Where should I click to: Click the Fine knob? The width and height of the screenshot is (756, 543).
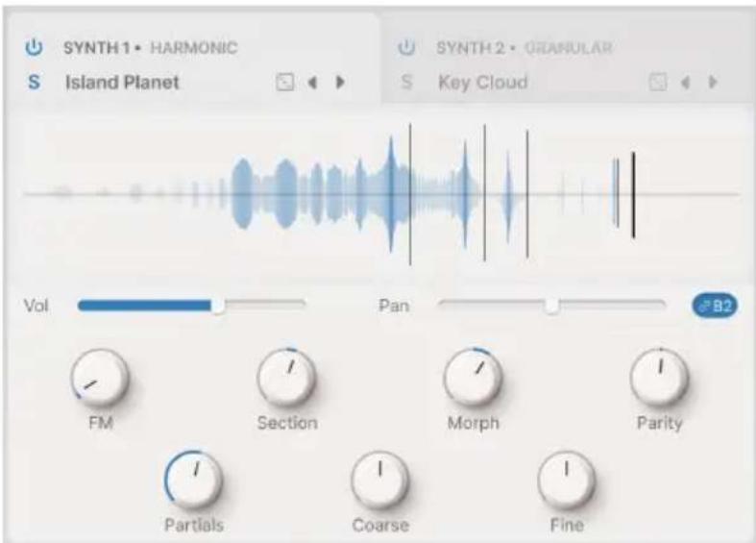(566, 480)
